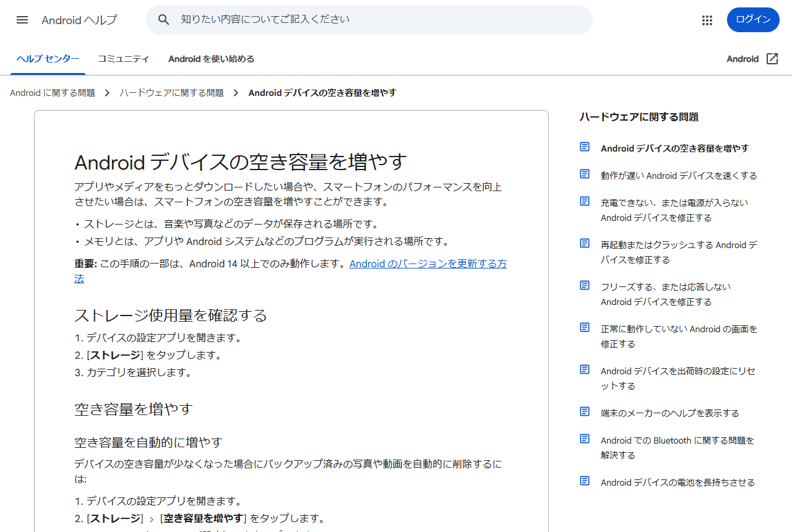Click article icon for Android デバイスの空き容量を増やす

click(585, 147)
